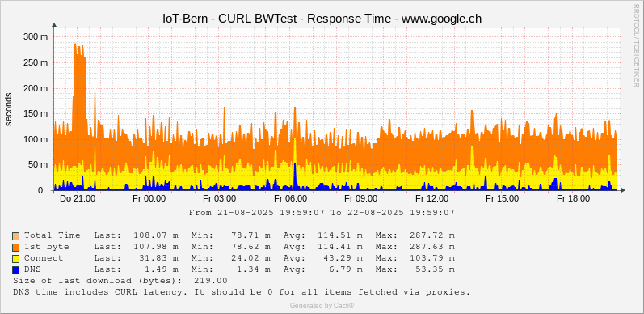Click the Connect yellow legend swatch
The image size is (644, 314).
pos(16,259)
